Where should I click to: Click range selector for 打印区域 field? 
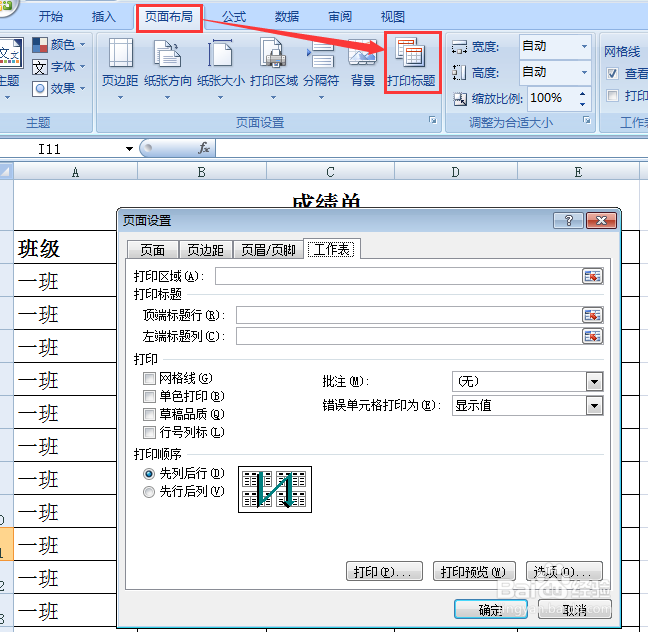(592, 276)
